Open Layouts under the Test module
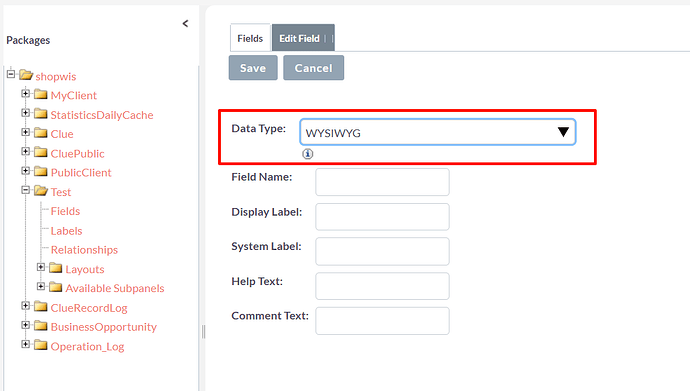690x391 pixels. pos(85,269)
